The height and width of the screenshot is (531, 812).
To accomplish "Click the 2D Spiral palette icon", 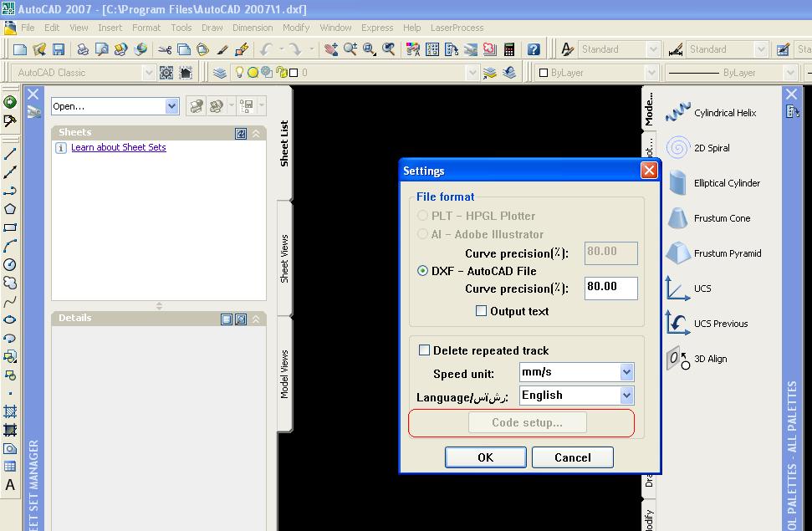I will [678, 148].
